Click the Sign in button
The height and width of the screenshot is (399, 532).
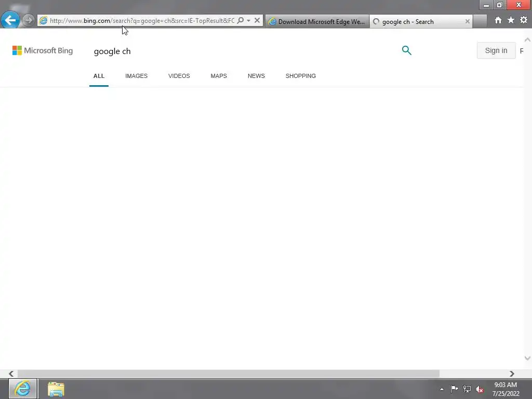point(496,50)
